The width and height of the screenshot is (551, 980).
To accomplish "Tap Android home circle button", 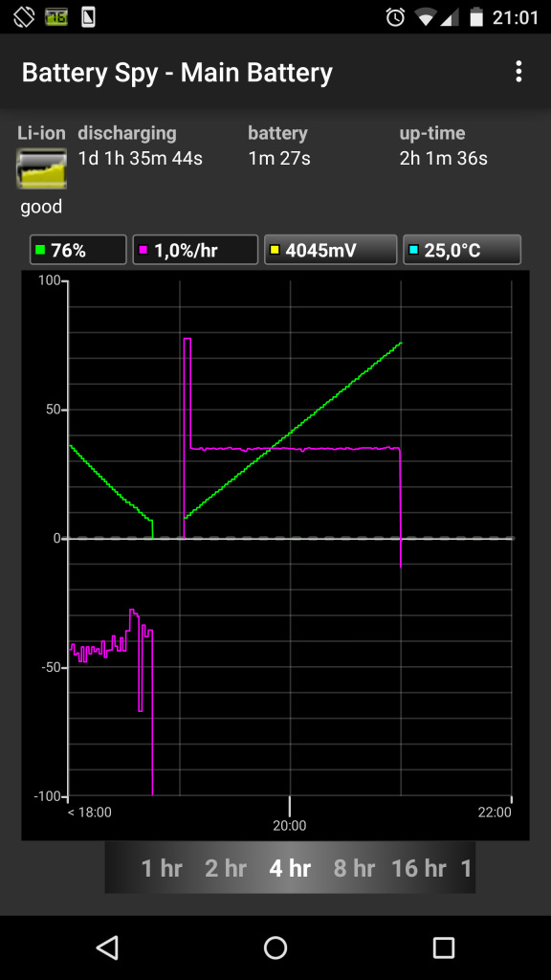I will click(275, 947).
